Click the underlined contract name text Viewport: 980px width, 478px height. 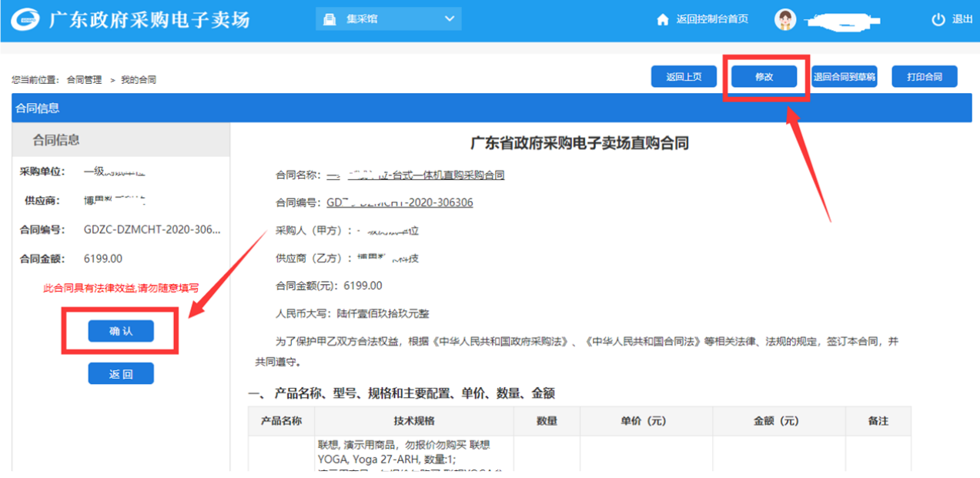tap(416, 175)
